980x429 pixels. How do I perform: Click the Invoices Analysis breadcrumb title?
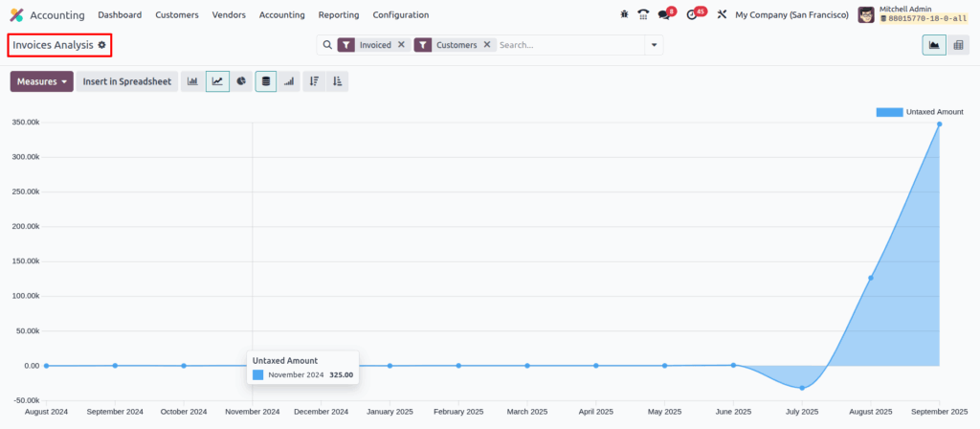54,45
